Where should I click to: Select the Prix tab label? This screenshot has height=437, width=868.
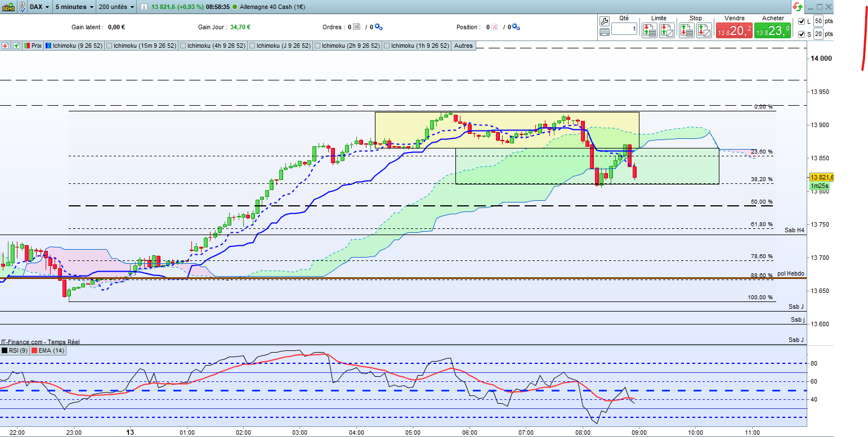37,46
